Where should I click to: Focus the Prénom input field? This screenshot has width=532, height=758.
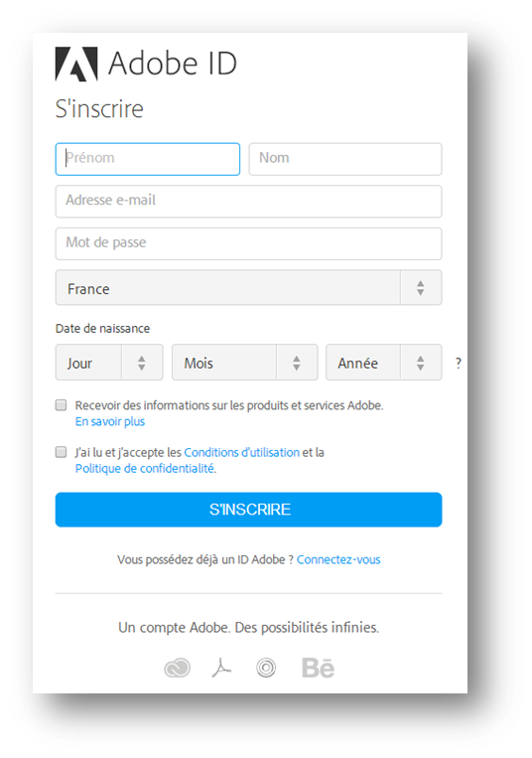[x=148, y=159]
